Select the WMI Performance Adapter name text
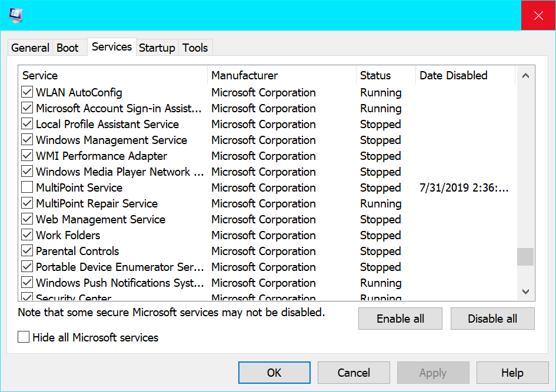 [x=101, y=156]
